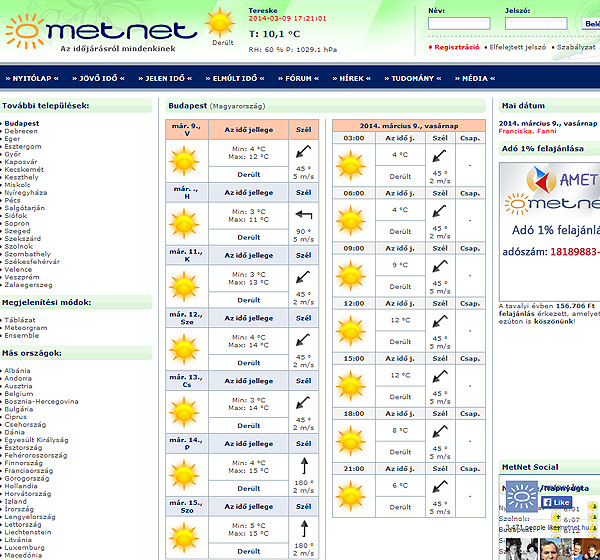The width and height of the screenshot is (600, 560).
Task: Click the wind arrow for már. 9., V
Action: coord(303,152)
